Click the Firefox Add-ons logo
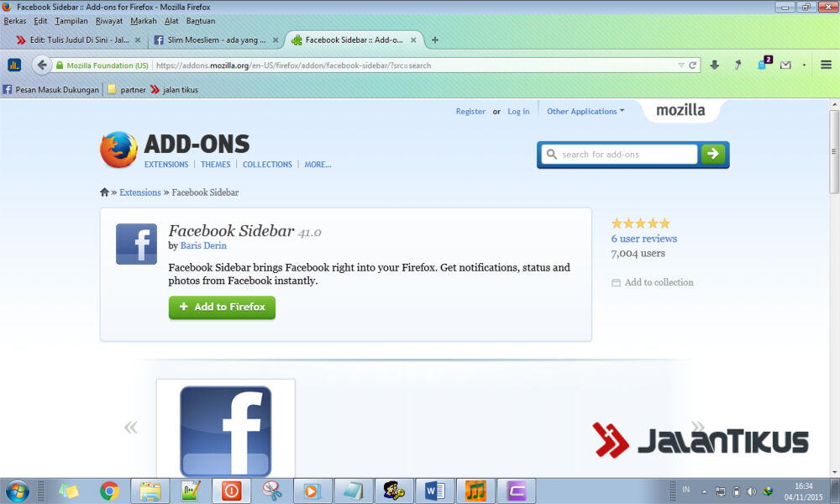 click(118, 151)
